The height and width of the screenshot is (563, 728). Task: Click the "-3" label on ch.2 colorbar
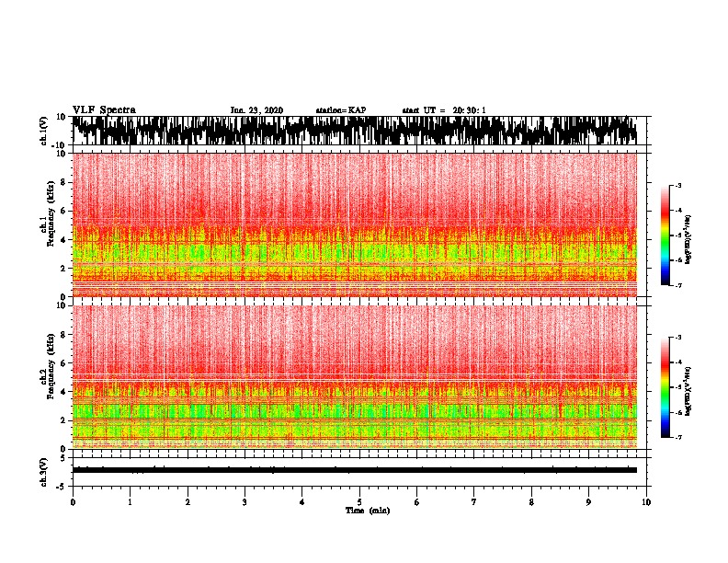[x=677, y=338]
